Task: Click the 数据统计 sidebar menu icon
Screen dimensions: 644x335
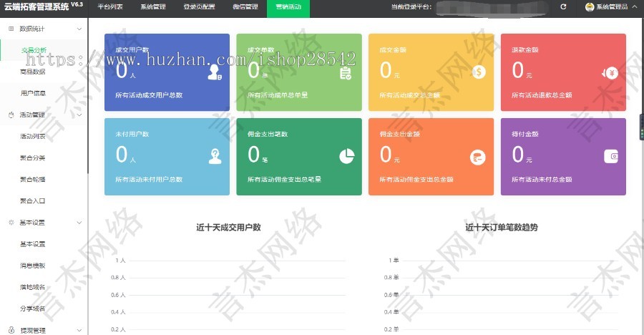Action: (x=11, y=29)
